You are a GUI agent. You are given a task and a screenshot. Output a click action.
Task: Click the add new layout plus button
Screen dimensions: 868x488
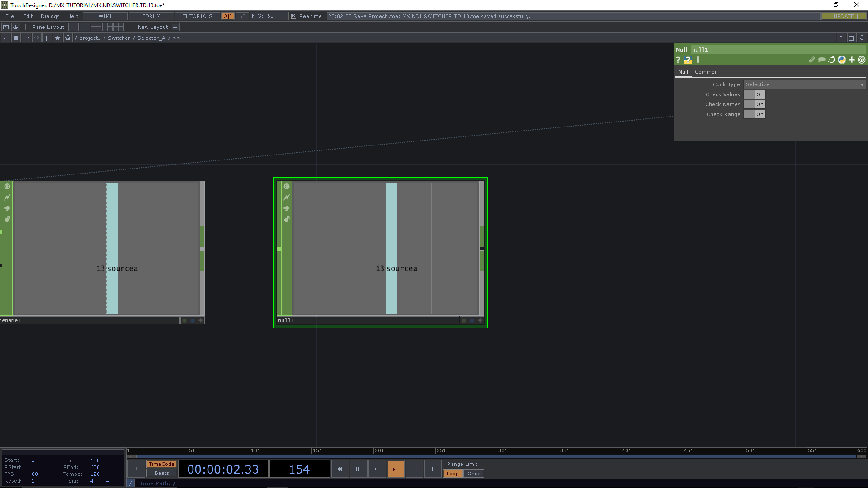coord(175,27)
